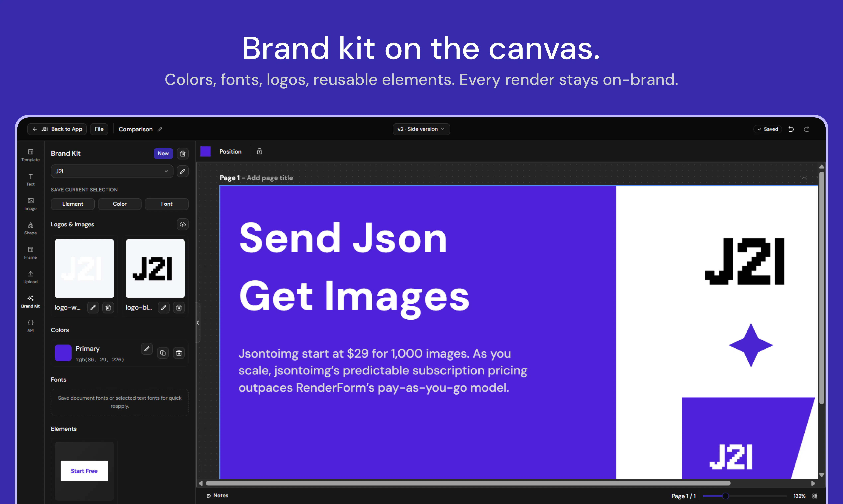
Task: Copy the Primary color value
Action: click(x=163, y=353)
